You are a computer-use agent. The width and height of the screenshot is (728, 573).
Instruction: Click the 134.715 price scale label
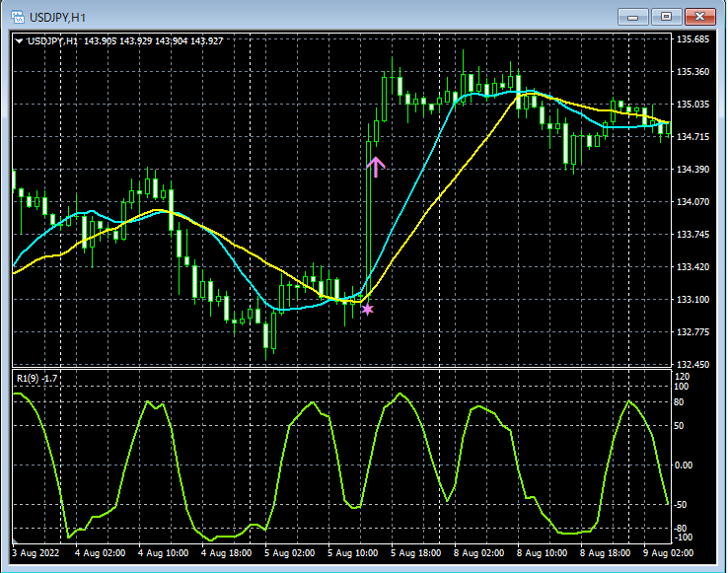click(692, 136)
